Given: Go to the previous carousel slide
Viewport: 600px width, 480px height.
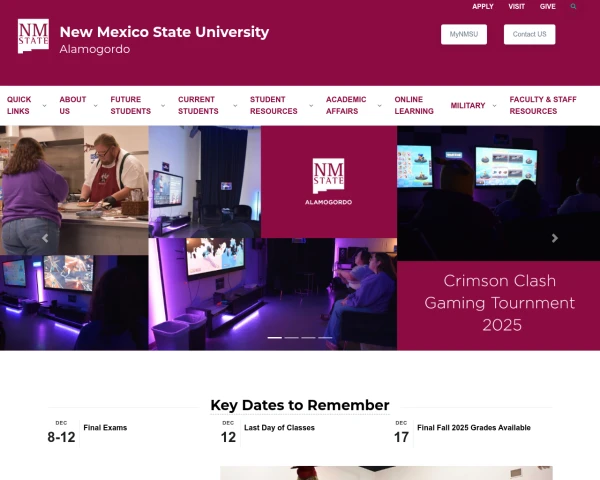Looking at the screenshot, I should click(45, 238).
